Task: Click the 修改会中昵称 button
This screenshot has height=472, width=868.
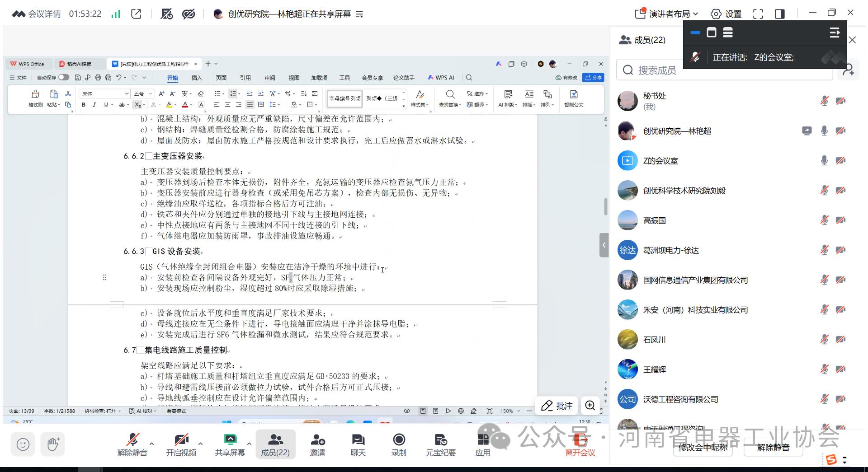Action: coord(703,447)
